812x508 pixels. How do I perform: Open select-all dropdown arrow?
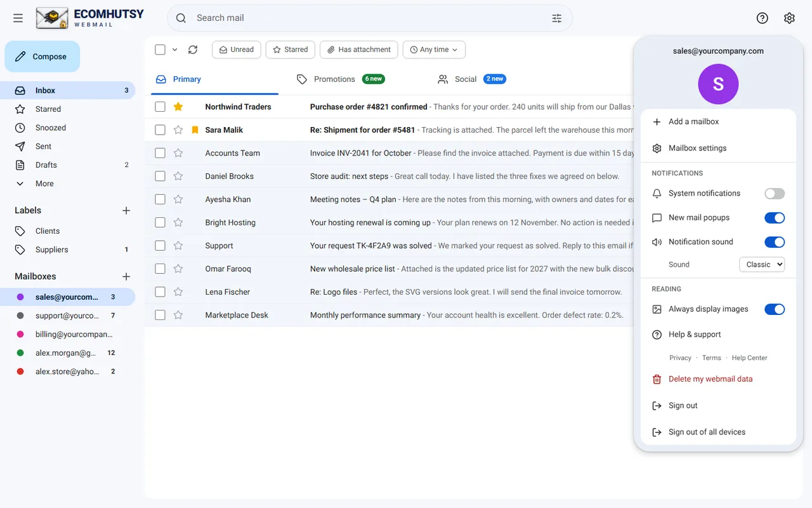174,50
